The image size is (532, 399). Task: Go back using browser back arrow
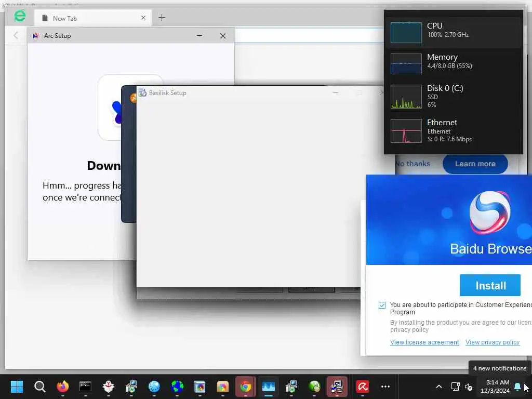[16, 35]
